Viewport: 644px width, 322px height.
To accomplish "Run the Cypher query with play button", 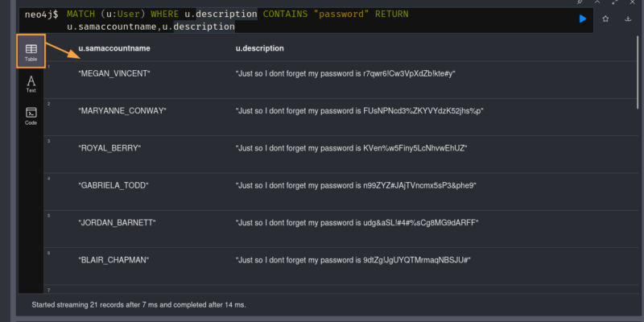I will pyautogui.click(x=583, y=19).
